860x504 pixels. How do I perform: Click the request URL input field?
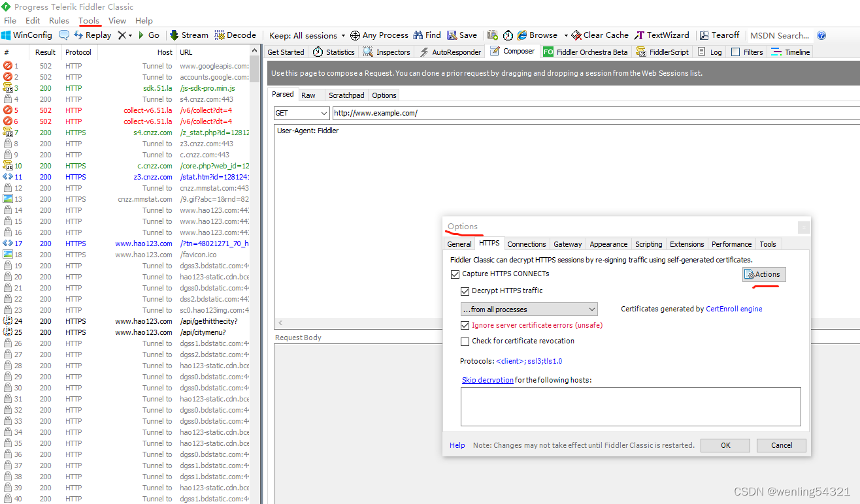tap(596, 113)
